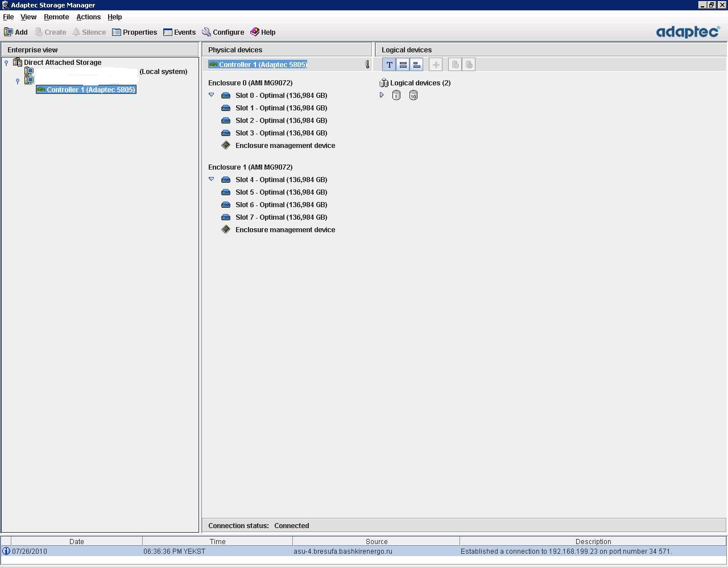Select Enclosure 0 management device icon
The height and width of the screenshot is (568, 728).
[x=226, y=146]
